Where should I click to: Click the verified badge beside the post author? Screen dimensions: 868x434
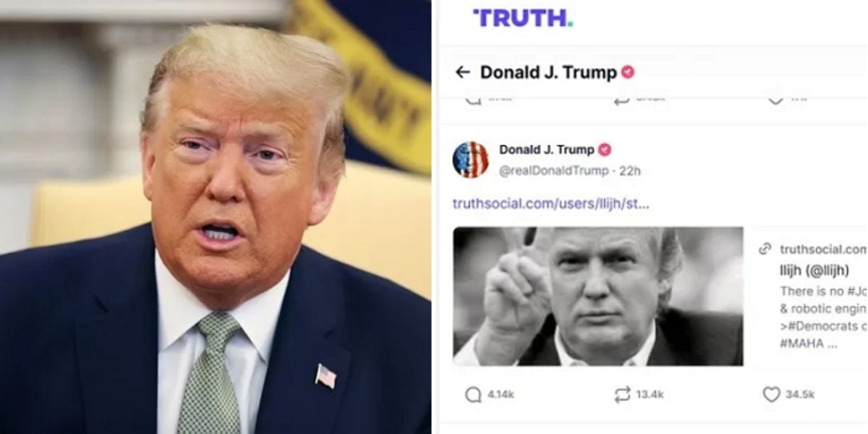click(604, 150)
